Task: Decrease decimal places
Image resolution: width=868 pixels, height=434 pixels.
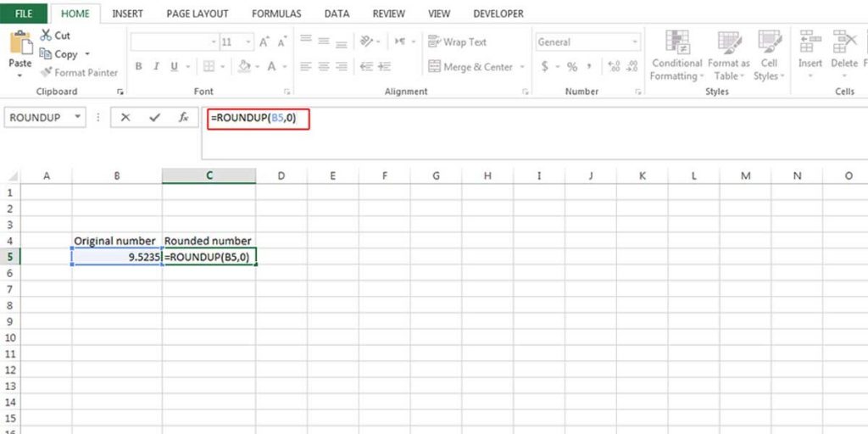Action: [632, 66]
